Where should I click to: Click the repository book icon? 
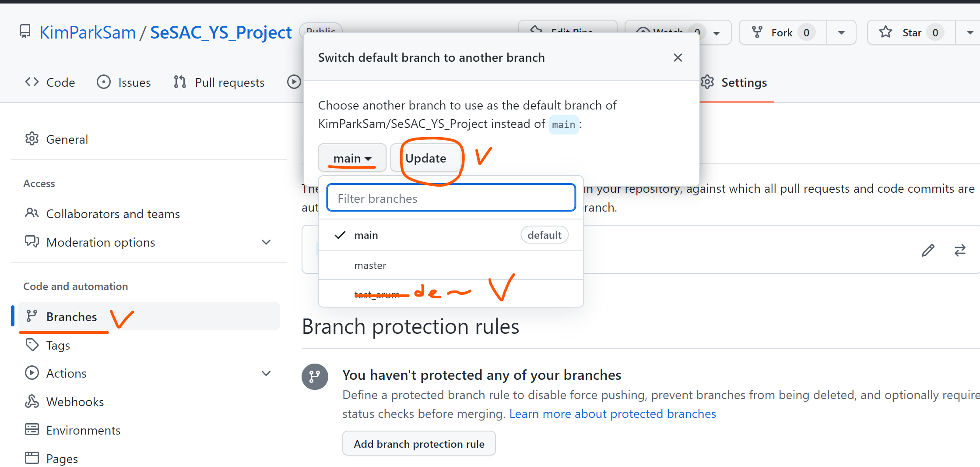25,32
